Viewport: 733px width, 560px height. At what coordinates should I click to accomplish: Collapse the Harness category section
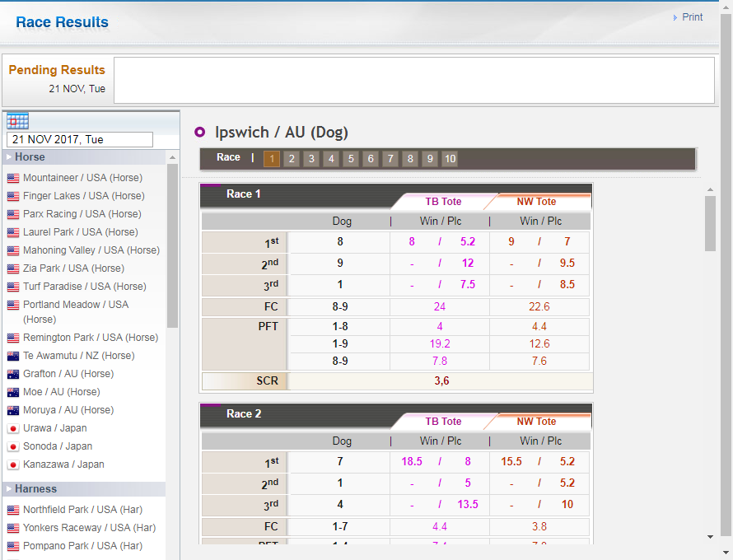35,489
